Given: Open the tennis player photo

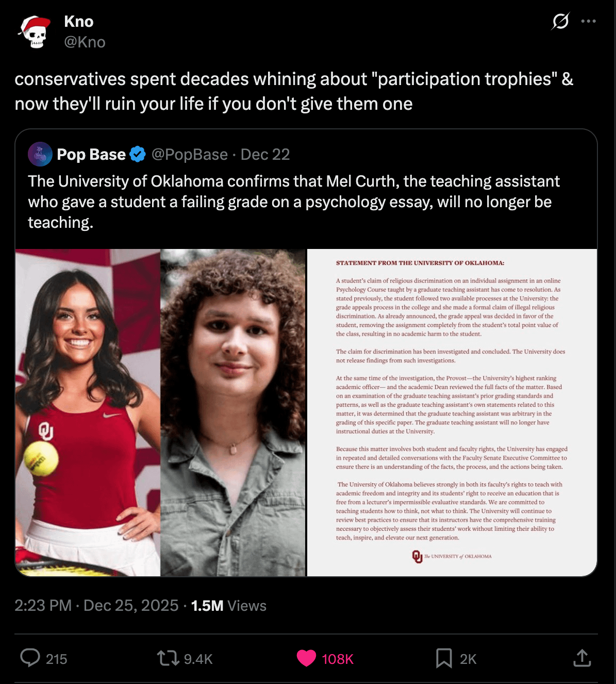Looking at the screenshot, I should pyautogui.click(x=88, y=412).
